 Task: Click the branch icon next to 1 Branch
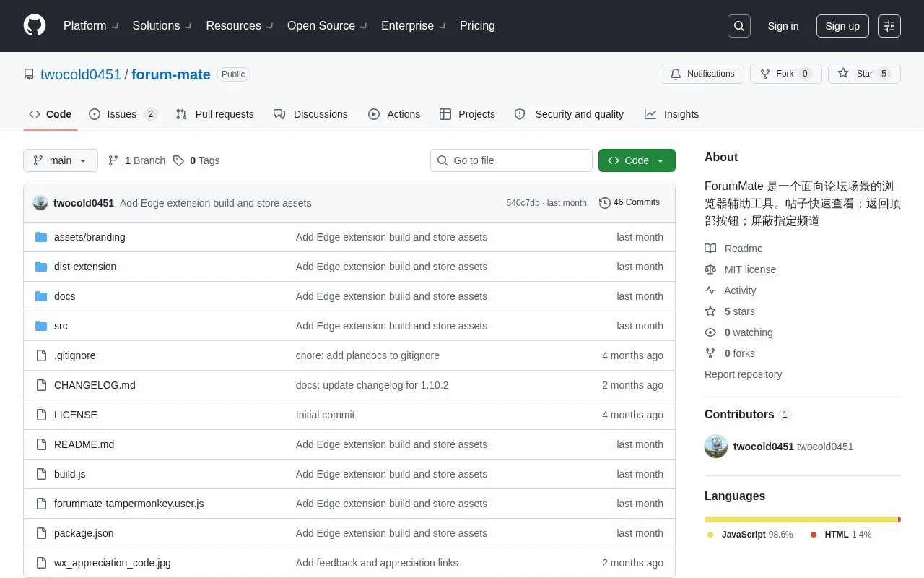(x=113, y=160)
